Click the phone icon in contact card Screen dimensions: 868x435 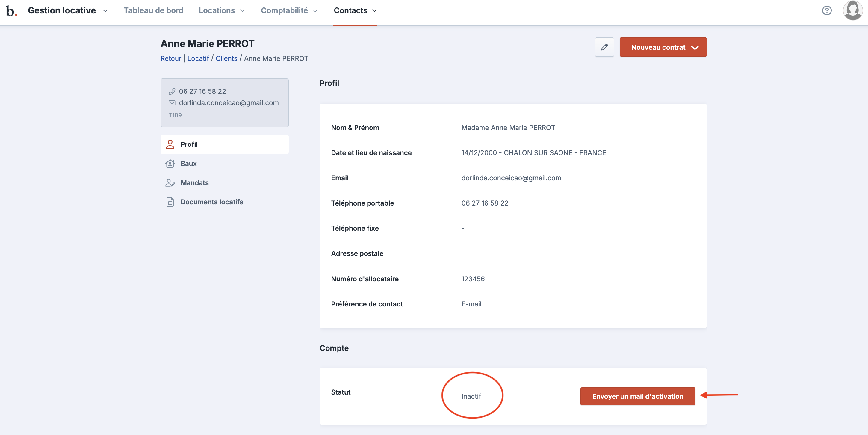pos(172,92)
